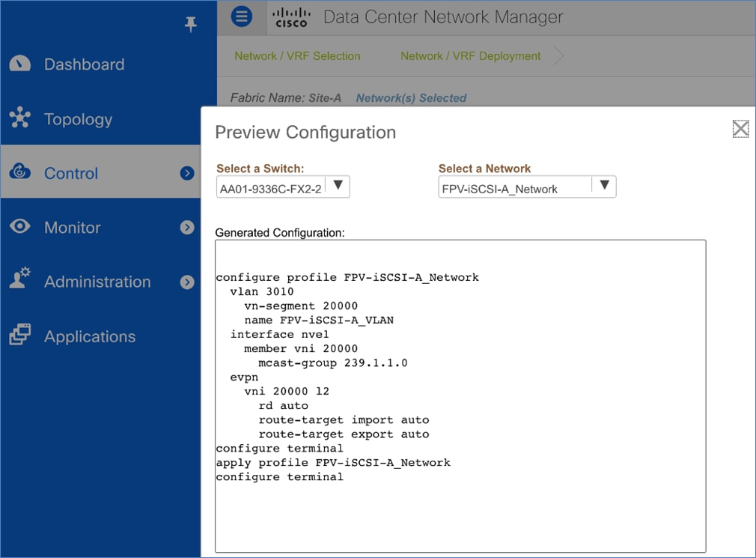This screenshot has height=558, width=756.
Task: Toggle the hamburger menu button
Action: (242, 17)
